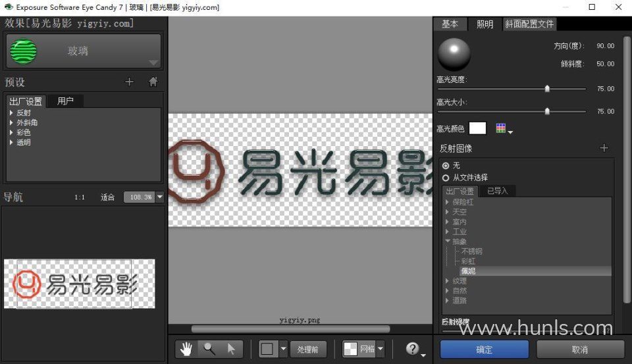Viewport: 632px width, 364px height.
Task: Click the 取消 cancel button
Action: (580, 350)
